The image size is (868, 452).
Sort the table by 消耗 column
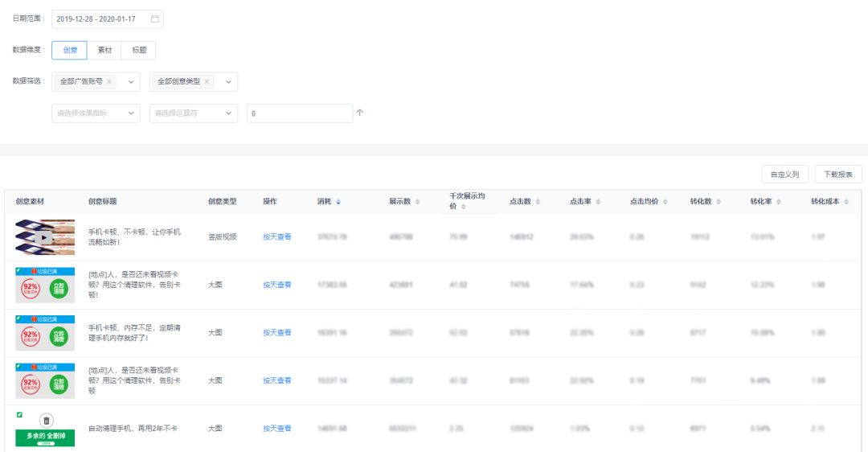pos(338,202)
